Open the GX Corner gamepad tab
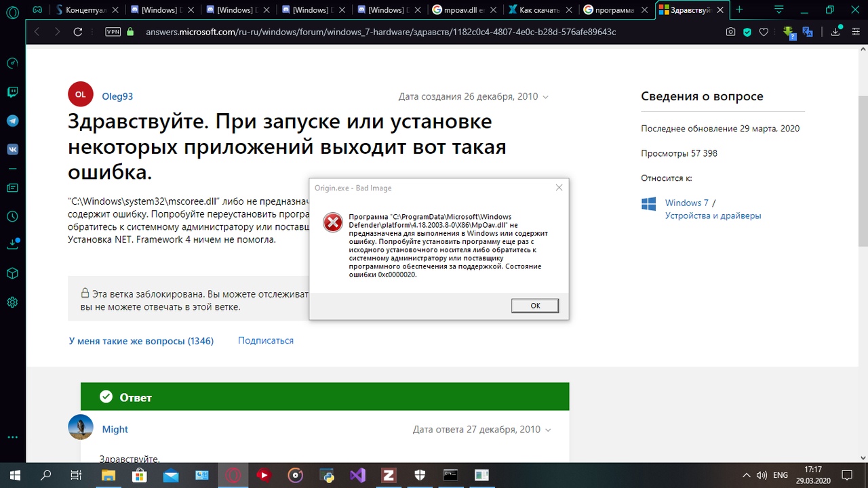This screenshot has width=868, height=488. 38,9
